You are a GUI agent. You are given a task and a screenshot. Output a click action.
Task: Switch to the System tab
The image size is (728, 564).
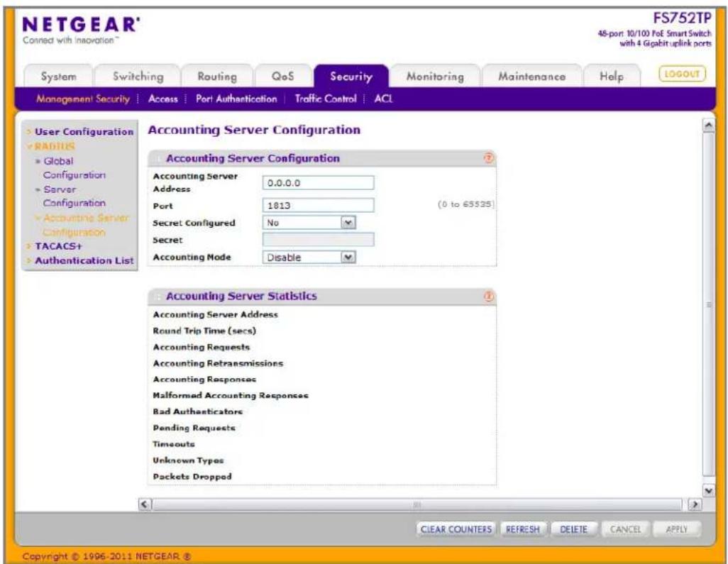pos(58,77)
